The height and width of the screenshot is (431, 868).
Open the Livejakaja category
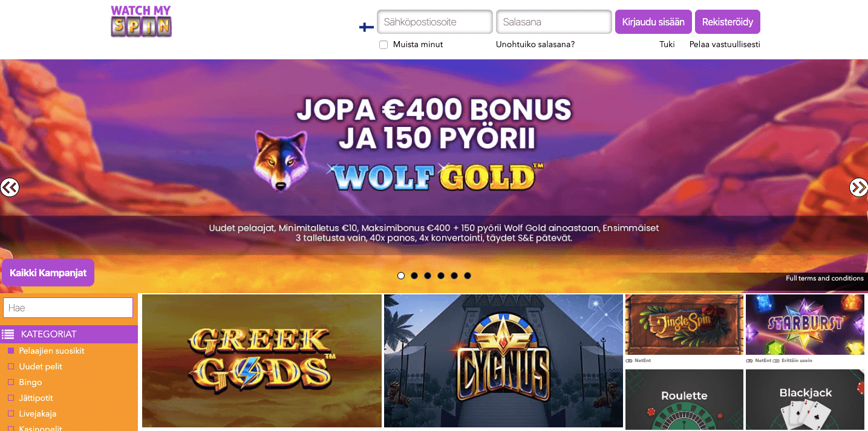(38, 414)
